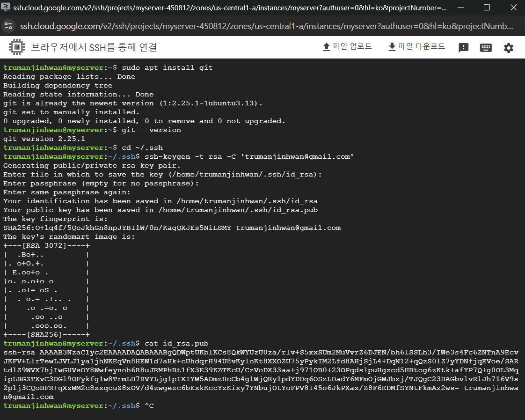Screen dimensions: 525x420
Task: Click the address bar URL text
Action: pos(262,27)
